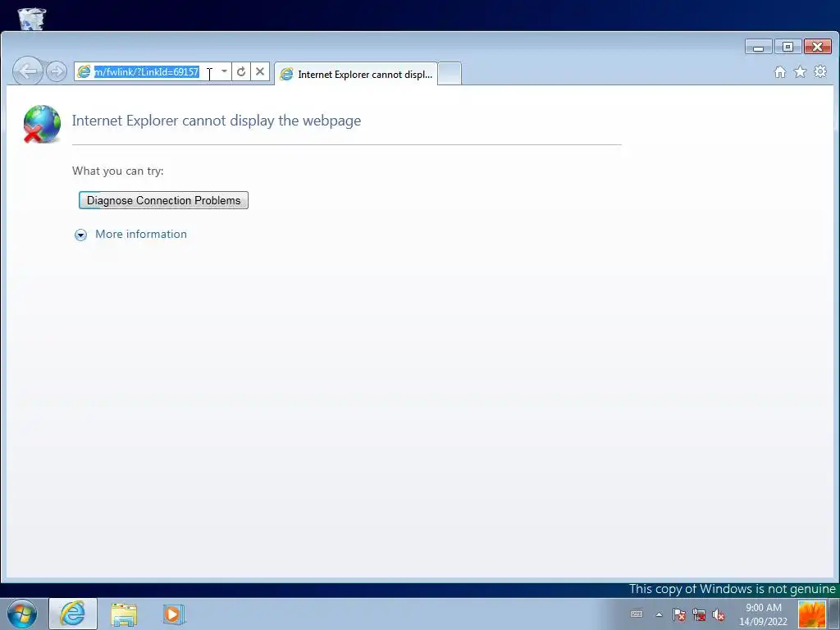
Task: Click Diagnose Connection Problems button
Action: [x=163, y=200]
